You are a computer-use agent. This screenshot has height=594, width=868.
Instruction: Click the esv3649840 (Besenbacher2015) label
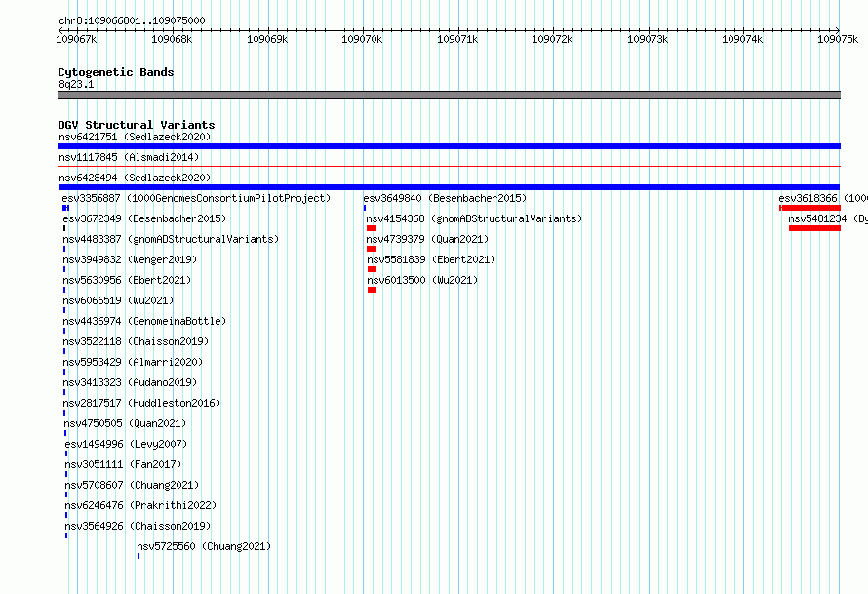pos(445,198)
